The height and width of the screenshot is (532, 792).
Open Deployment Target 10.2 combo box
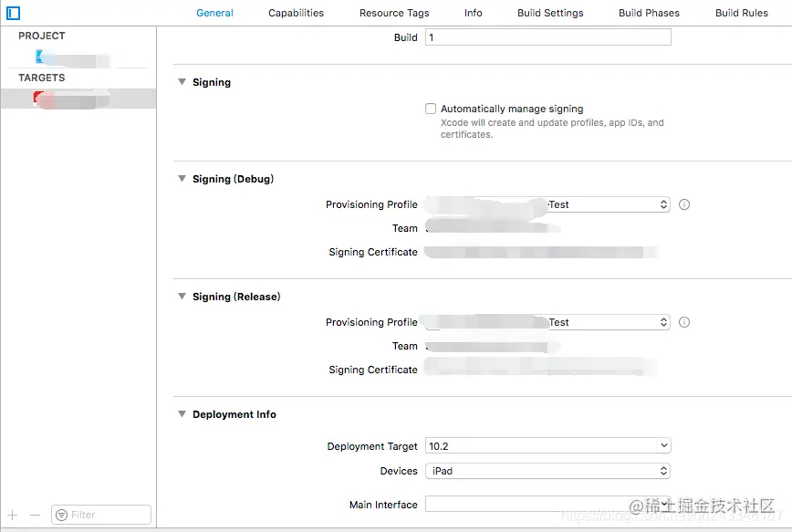coord(547,446)
